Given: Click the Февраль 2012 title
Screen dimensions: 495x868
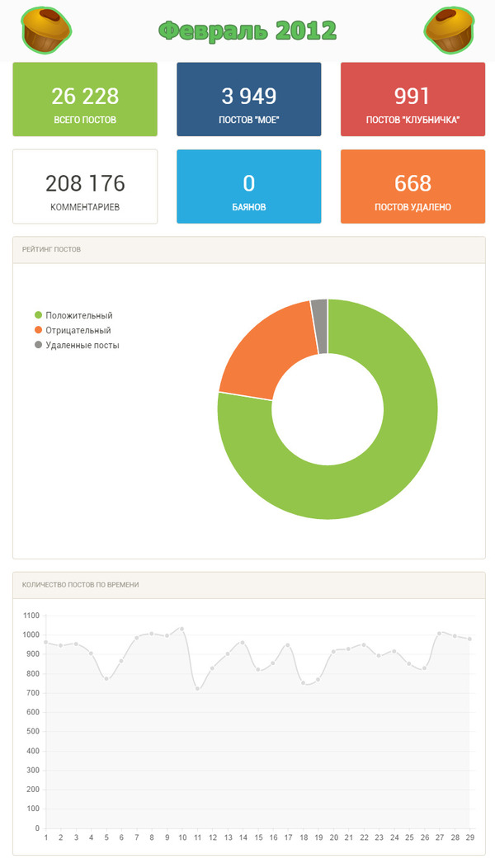Looking at the screenshot, I should 247,31.
